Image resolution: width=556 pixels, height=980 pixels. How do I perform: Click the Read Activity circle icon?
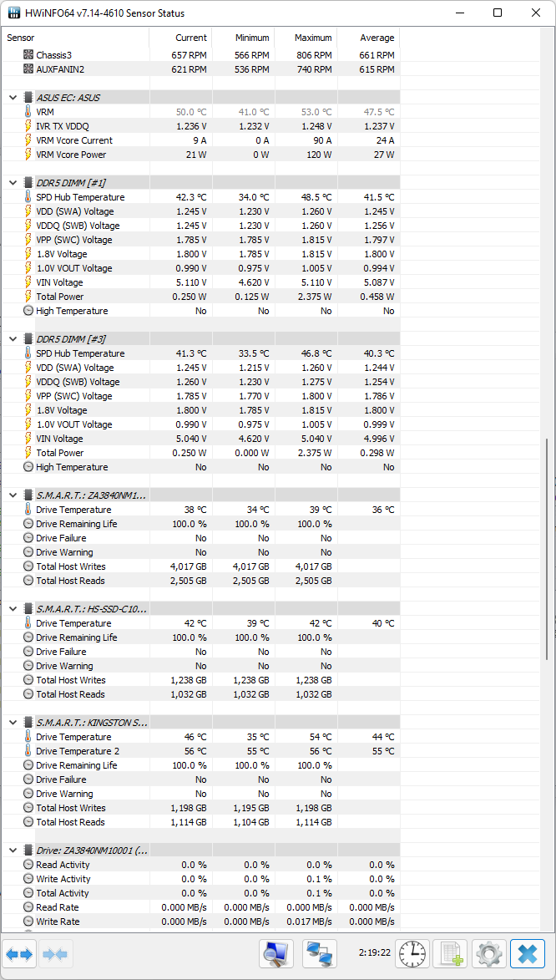click(28, 865)
